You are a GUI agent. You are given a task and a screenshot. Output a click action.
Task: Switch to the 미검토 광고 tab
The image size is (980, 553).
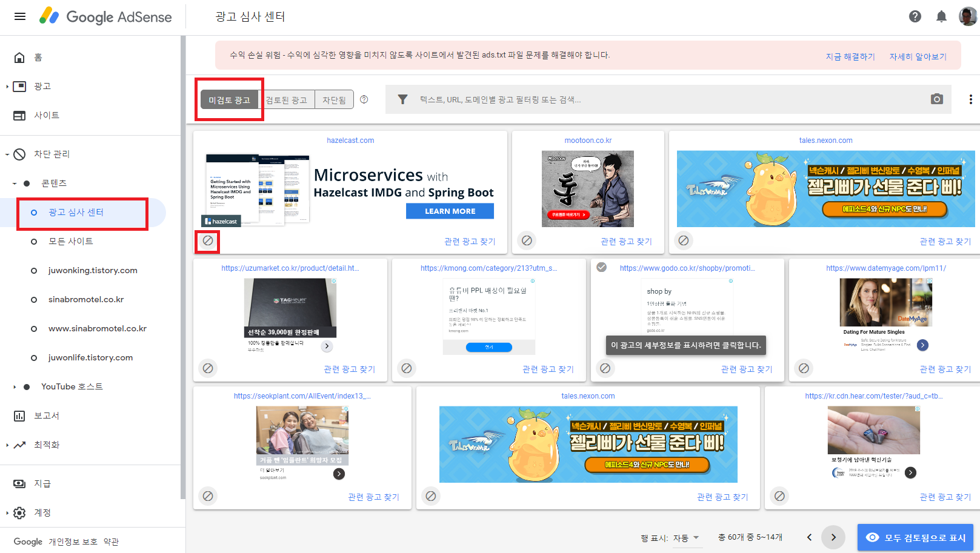point(230,100)
